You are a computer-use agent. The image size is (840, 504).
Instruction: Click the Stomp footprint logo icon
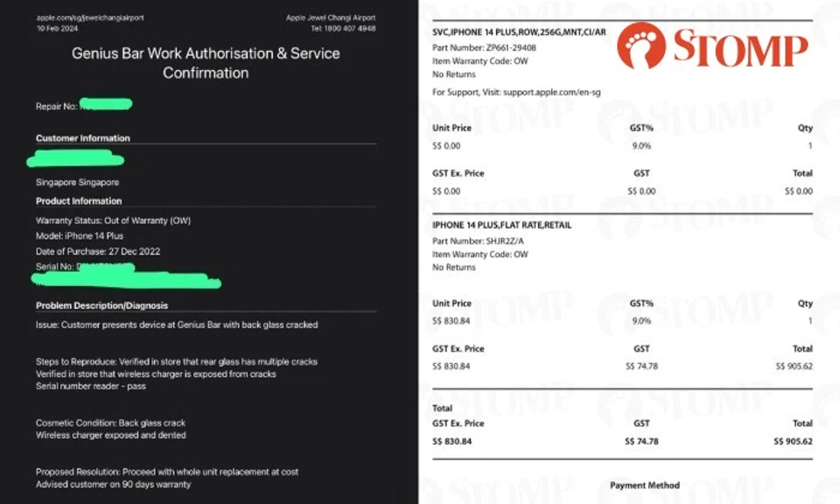641,45
